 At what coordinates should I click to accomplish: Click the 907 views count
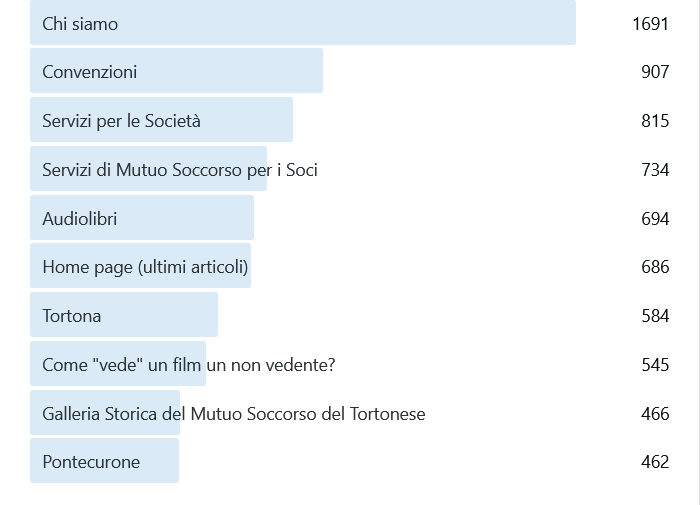tap(655, 72)
